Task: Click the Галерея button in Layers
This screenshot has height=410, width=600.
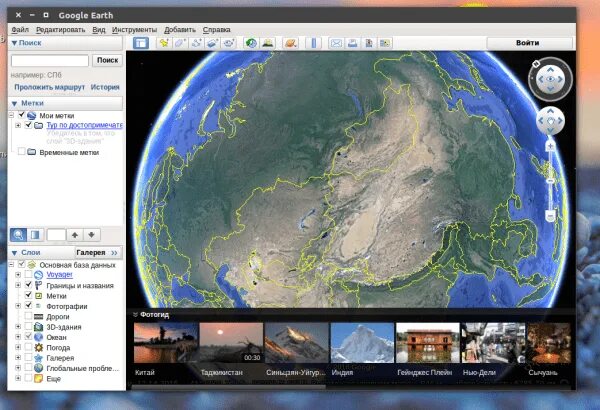Action: point(97,253)
